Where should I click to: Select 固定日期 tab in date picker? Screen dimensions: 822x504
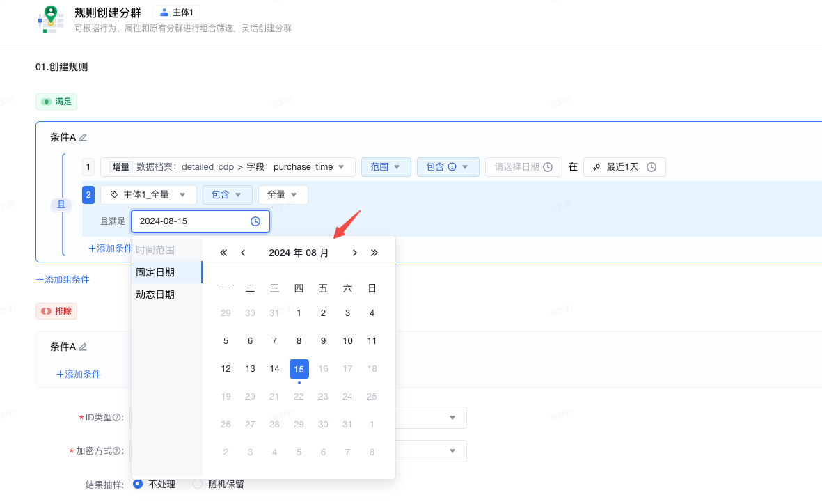tap(155, 272)
